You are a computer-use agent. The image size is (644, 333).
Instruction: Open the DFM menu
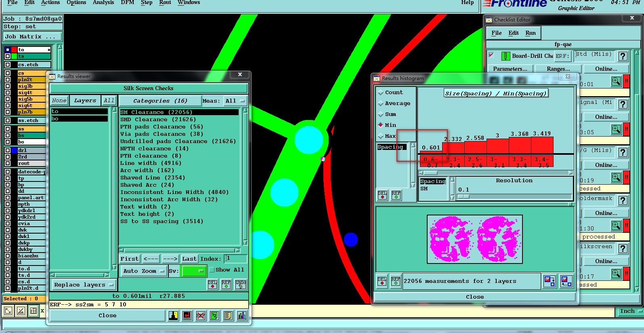[x=128, y=2]
